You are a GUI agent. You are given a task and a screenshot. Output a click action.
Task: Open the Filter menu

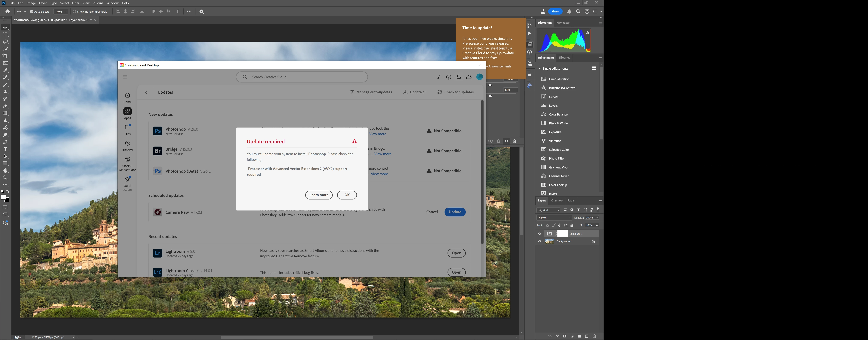click(x=75, y=3)
